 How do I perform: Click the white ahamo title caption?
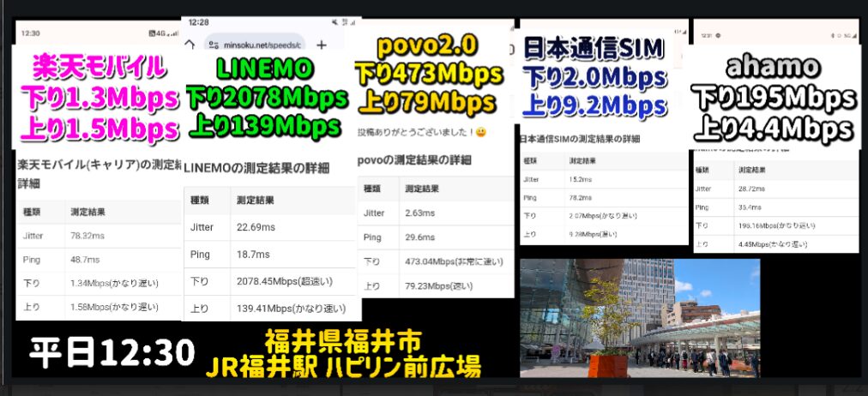(x=773, y=67)
